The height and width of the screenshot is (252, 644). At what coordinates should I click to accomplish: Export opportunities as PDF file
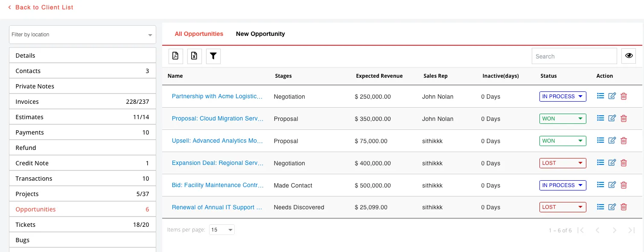(176, 56)
